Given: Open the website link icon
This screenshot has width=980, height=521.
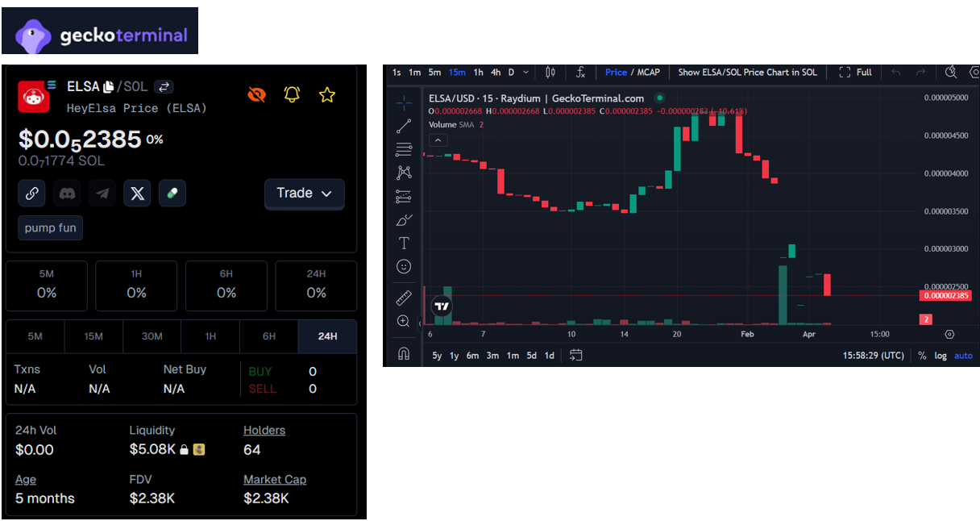Looking at the screenshot, I should (32, 194).
